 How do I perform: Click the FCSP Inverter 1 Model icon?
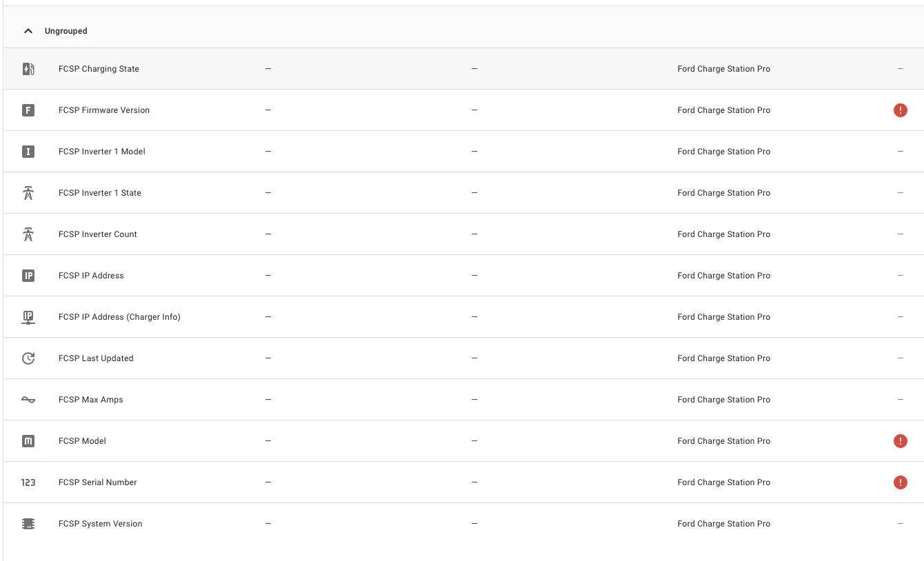pos(28,151)
